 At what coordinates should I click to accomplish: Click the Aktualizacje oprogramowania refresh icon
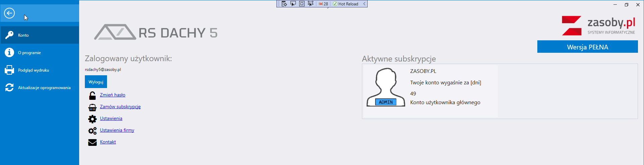[x=9, y=87]
